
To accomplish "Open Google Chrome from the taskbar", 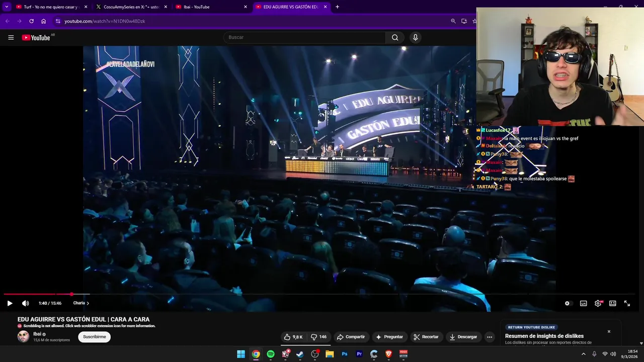I will tap(256, 354).
